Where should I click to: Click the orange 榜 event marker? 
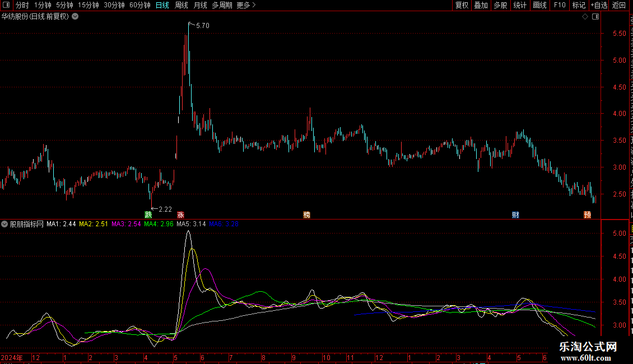point(307,214)
